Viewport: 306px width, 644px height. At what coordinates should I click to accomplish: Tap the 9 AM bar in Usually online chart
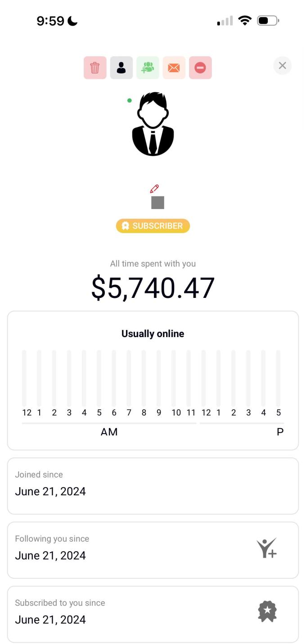point(159,379)
